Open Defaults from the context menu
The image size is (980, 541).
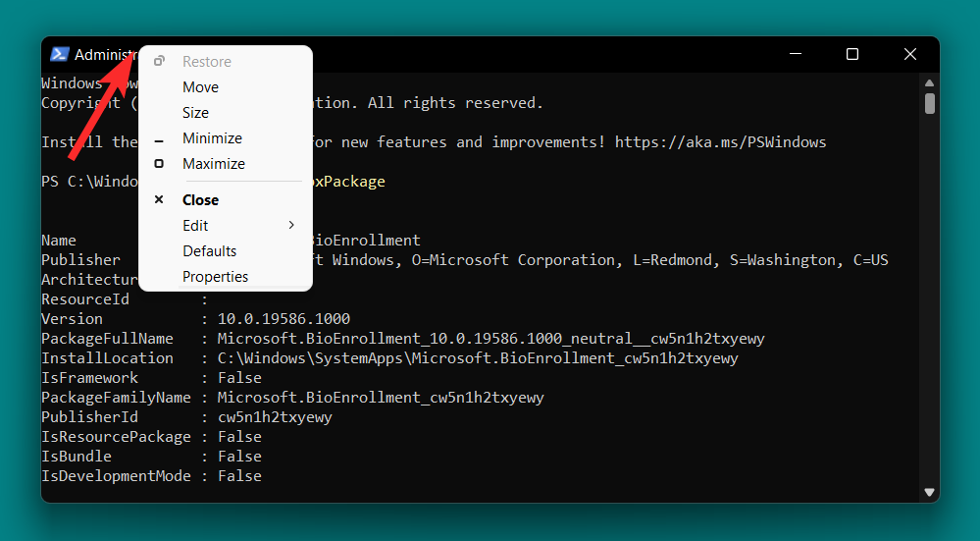click(209, 251)
